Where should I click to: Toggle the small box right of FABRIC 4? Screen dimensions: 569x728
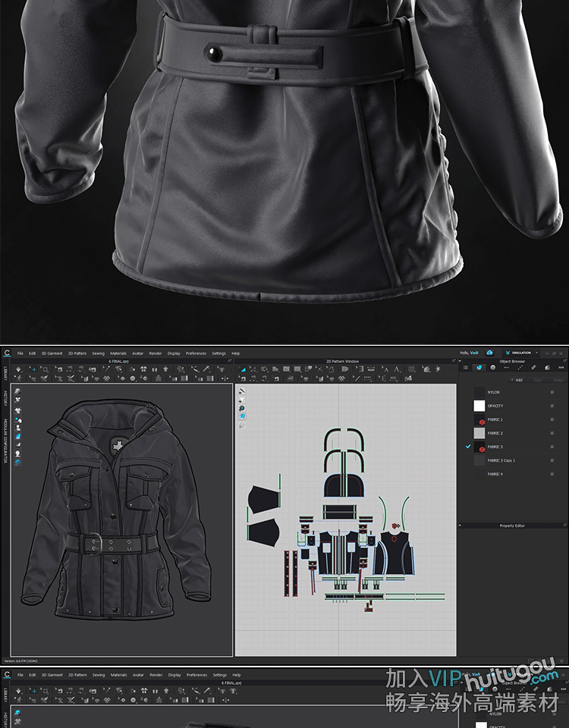point(552,474)
